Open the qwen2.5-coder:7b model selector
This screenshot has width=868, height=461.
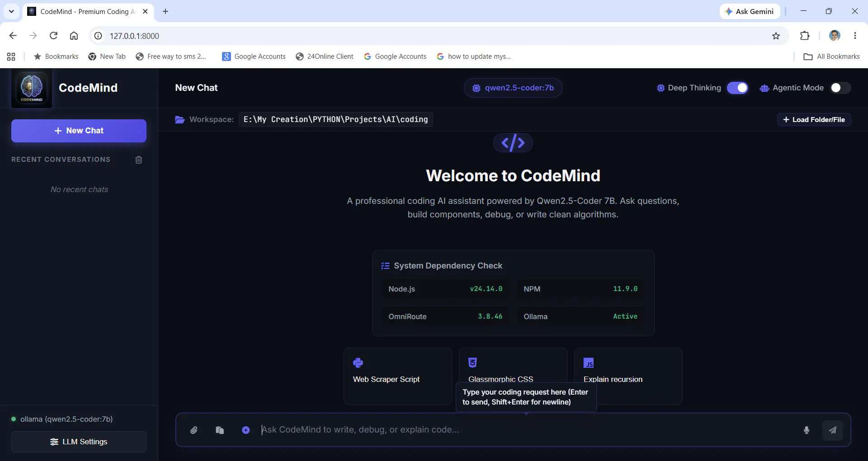point(513,88)
